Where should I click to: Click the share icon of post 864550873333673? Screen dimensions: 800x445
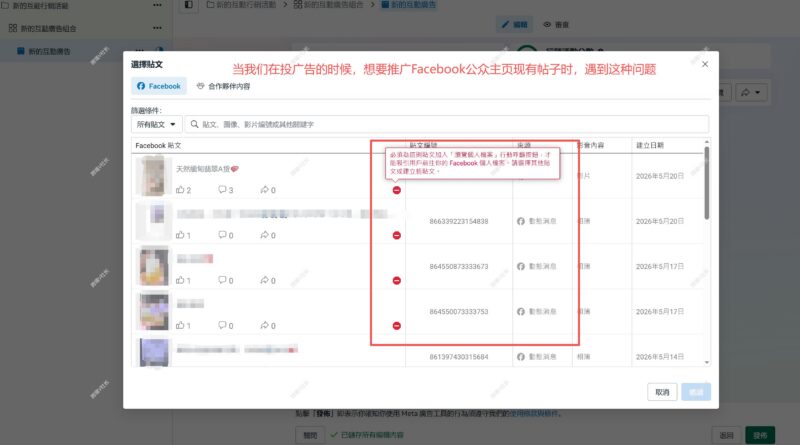click(x=264, y=280)
